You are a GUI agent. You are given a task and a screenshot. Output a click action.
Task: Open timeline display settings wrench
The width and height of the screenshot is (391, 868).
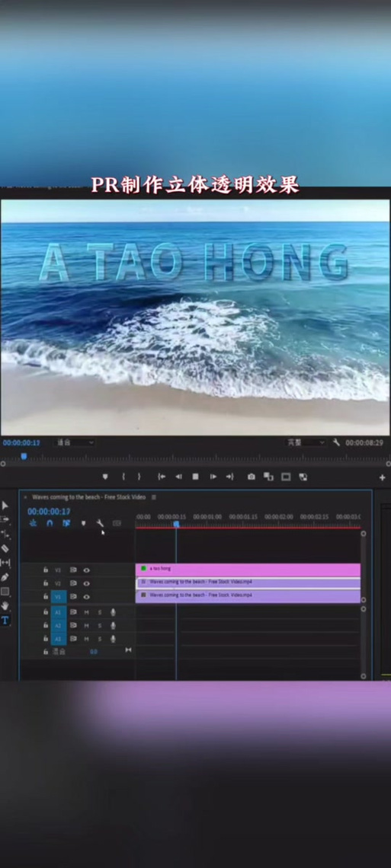[101, 523]
